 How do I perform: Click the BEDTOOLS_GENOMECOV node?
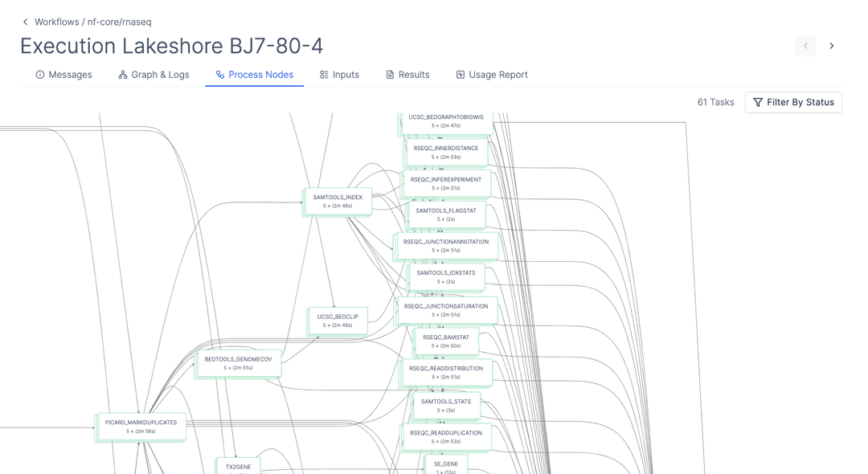239,362
